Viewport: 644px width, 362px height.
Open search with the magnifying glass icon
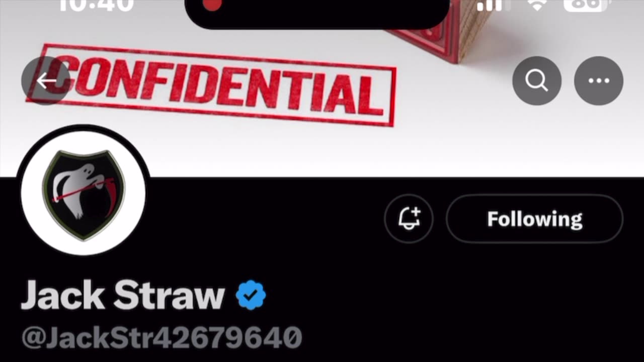coord(537,81)
